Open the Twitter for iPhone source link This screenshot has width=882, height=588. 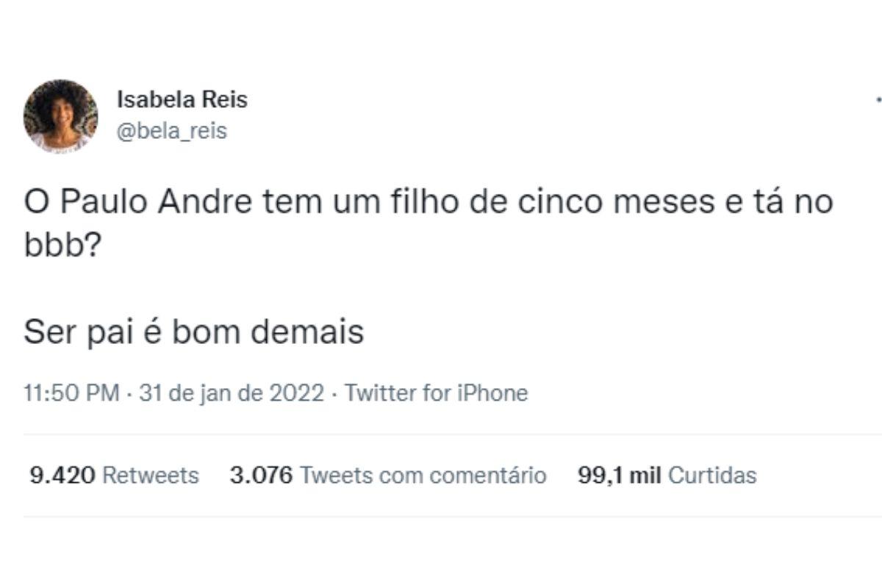tap(436, 393)
